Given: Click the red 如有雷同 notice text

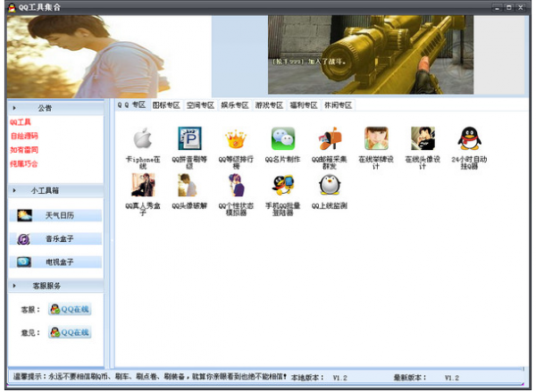Looking at the screenshot, I should pyautogui.click(x=24, y=150).
